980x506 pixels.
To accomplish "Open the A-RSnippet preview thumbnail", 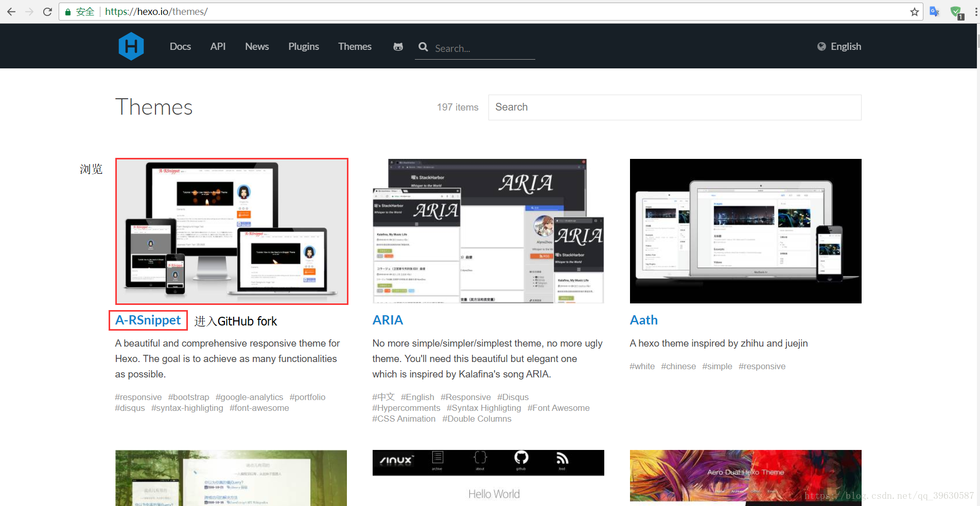I will [x=232, y=231].
